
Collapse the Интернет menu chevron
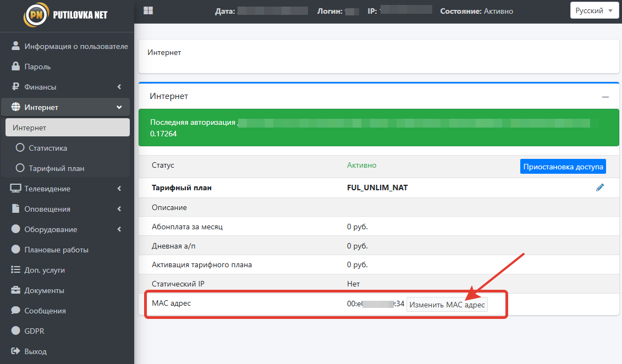coord(119,107)
